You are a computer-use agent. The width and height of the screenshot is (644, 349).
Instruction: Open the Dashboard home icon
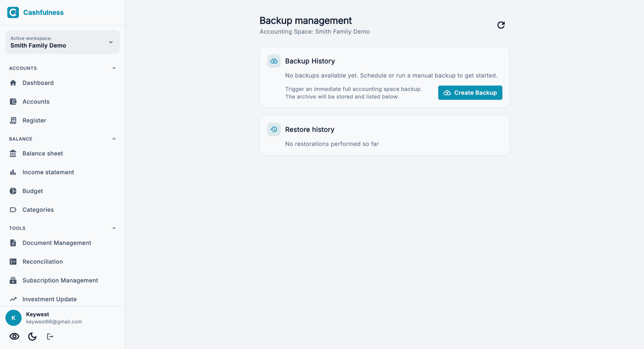(x=13, y=83)
